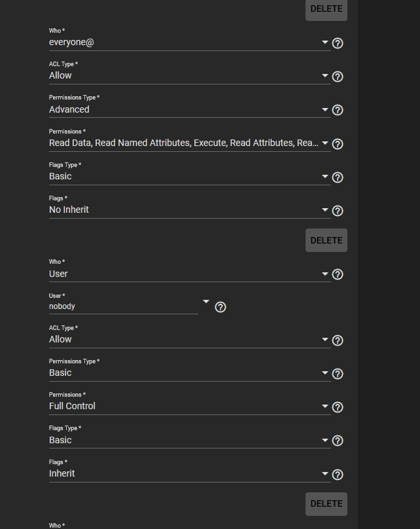Open help icon beside Advanced Permissions Type
Viewport: 420px width, 529px height.
338,110
